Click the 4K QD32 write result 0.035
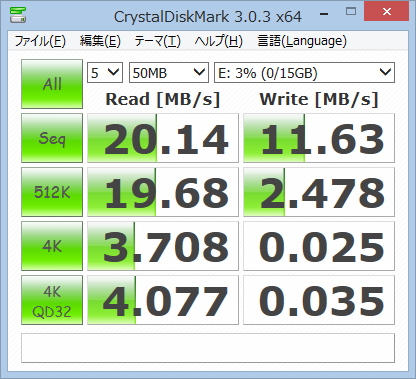416x379 pixels. click(x=319, y=300)
